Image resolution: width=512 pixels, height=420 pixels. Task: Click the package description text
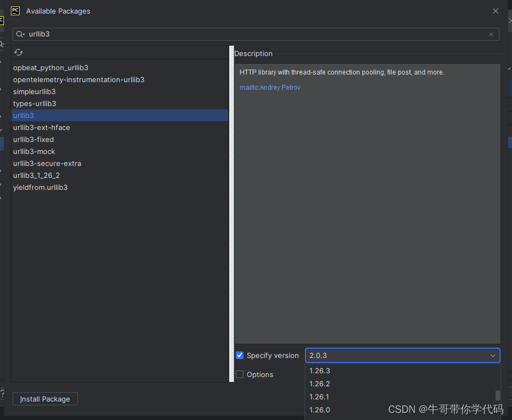[x=342, y=72]
